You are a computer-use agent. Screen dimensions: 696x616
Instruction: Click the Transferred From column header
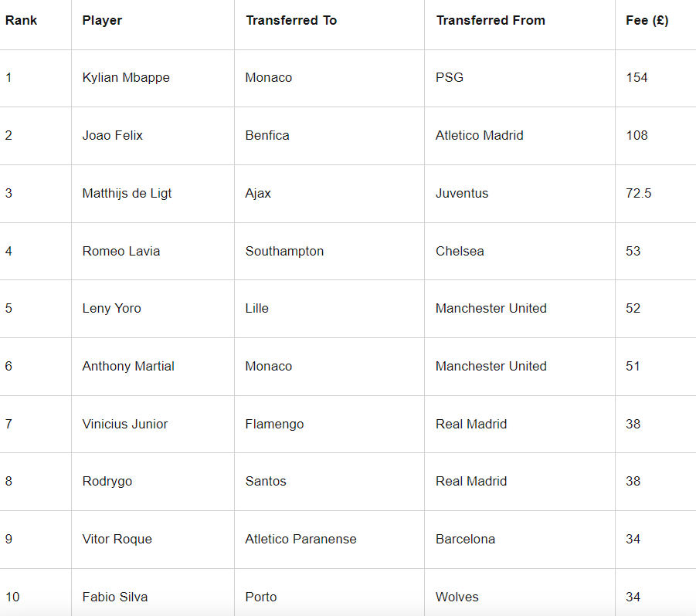491,21
